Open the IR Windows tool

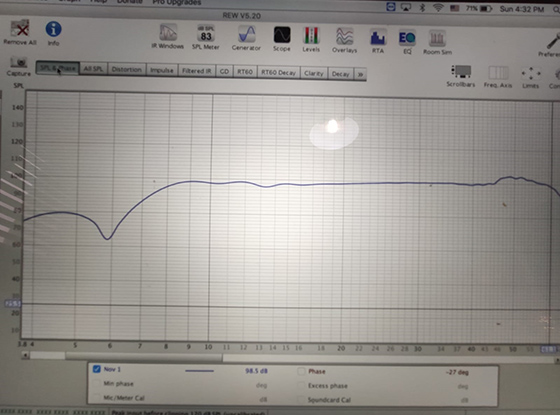pyautogui.click(x=168, y=36)
